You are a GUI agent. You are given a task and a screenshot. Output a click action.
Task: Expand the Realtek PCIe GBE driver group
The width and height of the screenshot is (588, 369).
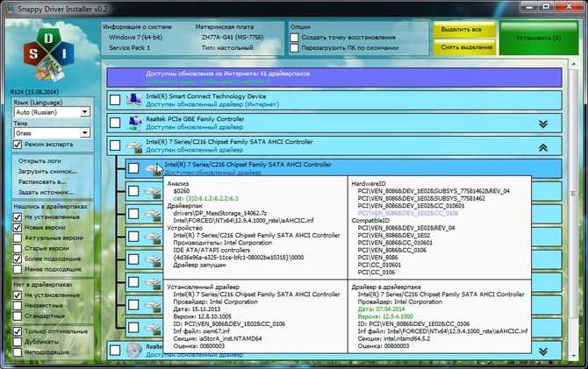click(x=542, y=124)
